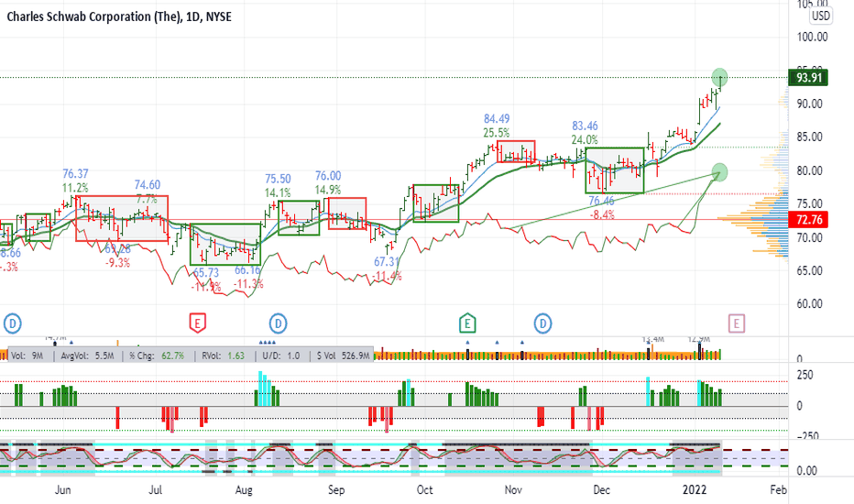Click the U/D: 1.0 status value
Screen dimensions: 854x504
[x=281, y=356]
